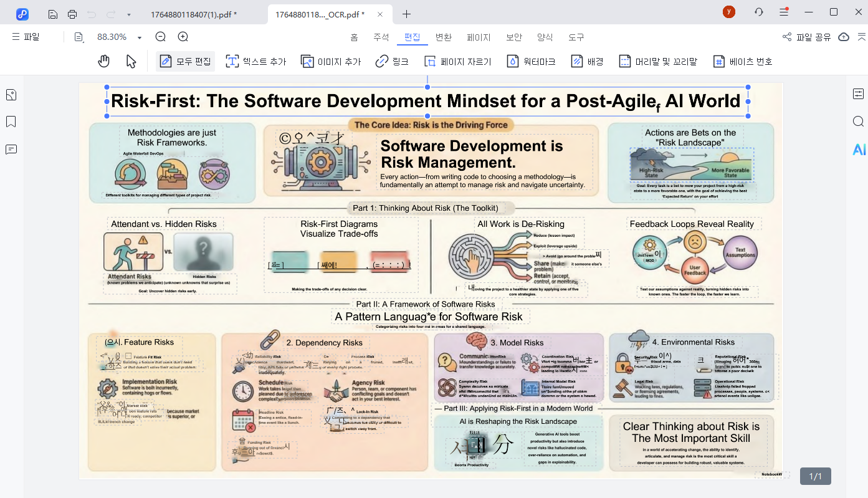Select the Hand pan tool

(x=104, y=61)
